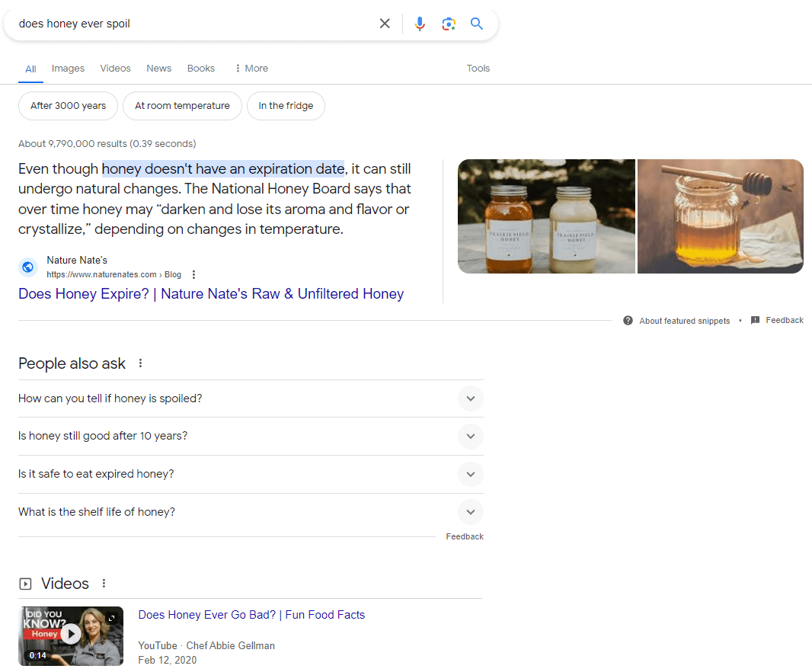Click the Feedback link under People also ask
Screen dimensions: 812x672
point(465,536)
